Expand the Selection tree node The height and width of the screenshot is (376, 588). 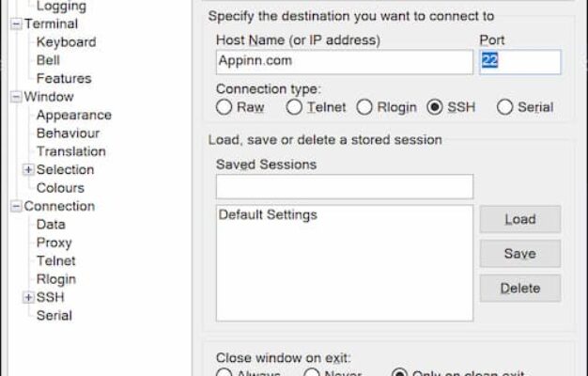[x=29, y=170]
